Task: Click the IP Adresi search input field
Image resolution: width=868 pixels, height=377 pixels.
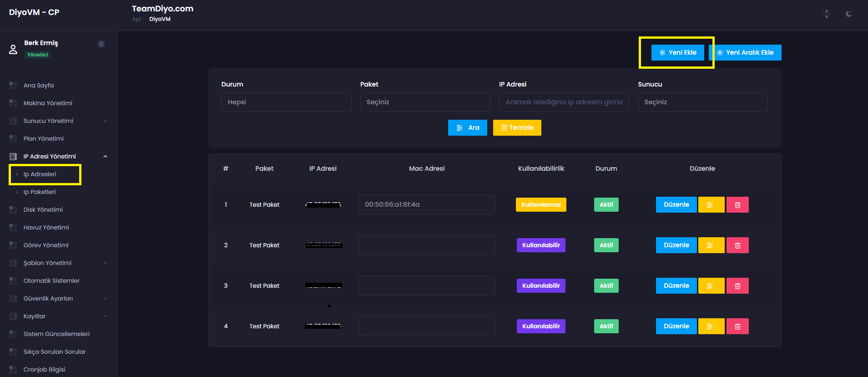Action: (564, 102)
